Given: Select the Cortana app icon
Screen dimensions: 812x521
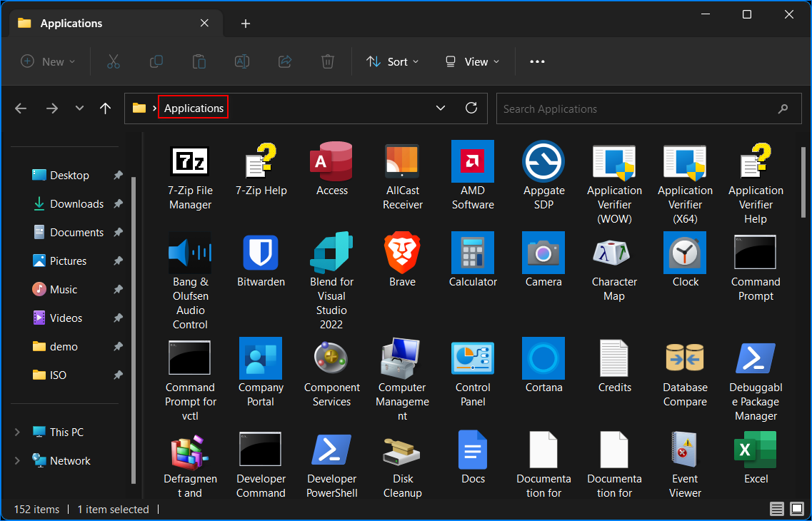Looking at the screenshot, I should 543,358.
